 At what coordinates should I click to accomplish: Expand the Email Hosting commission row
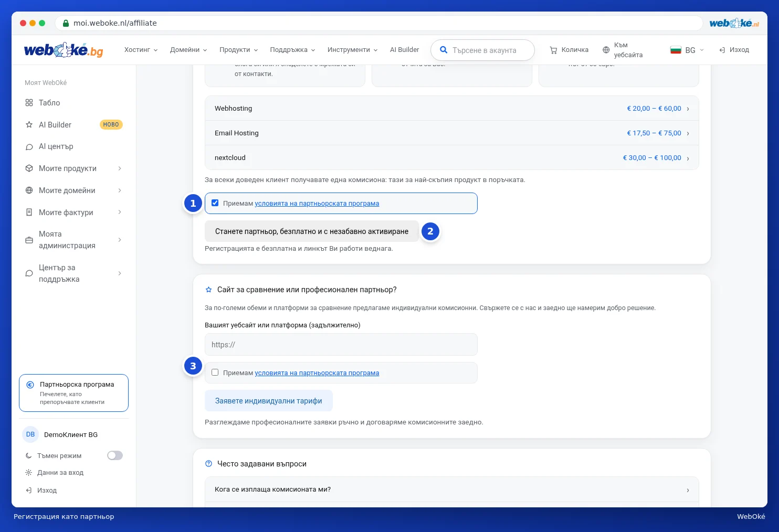(451, 133)
